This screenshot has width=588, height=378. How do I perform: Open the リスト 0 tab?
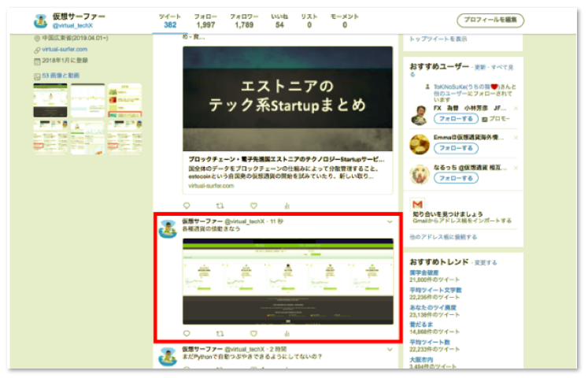309,21
